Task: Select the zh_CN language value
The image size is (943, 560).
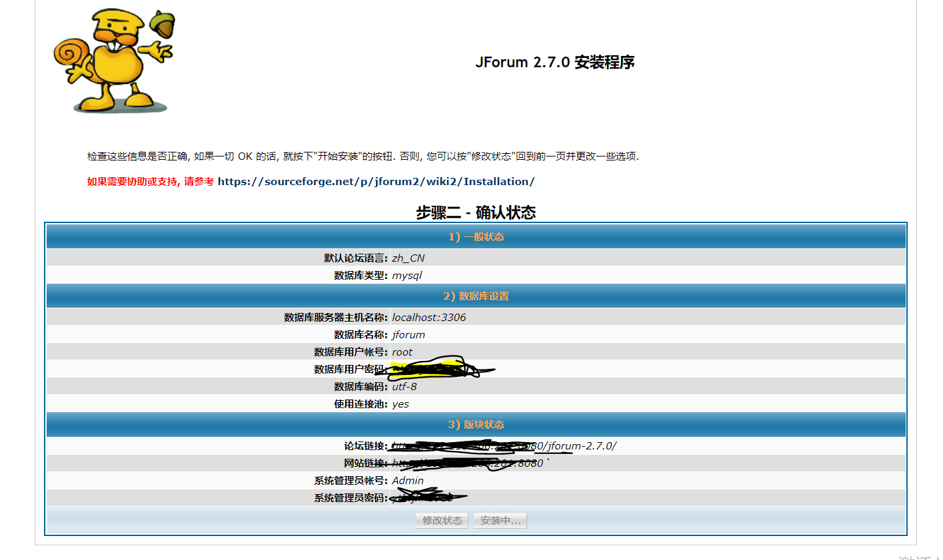Action: [x=408, y=258]
